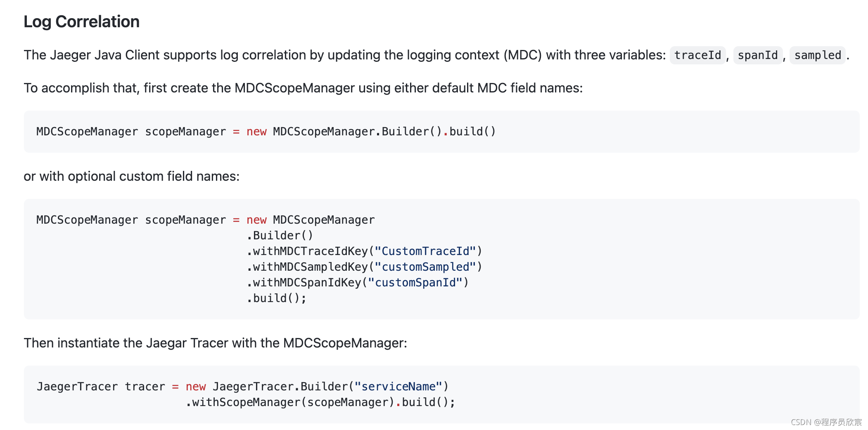868x430 pixels.
Task: Click the "Log Correlation" heading
Action: 81,21
